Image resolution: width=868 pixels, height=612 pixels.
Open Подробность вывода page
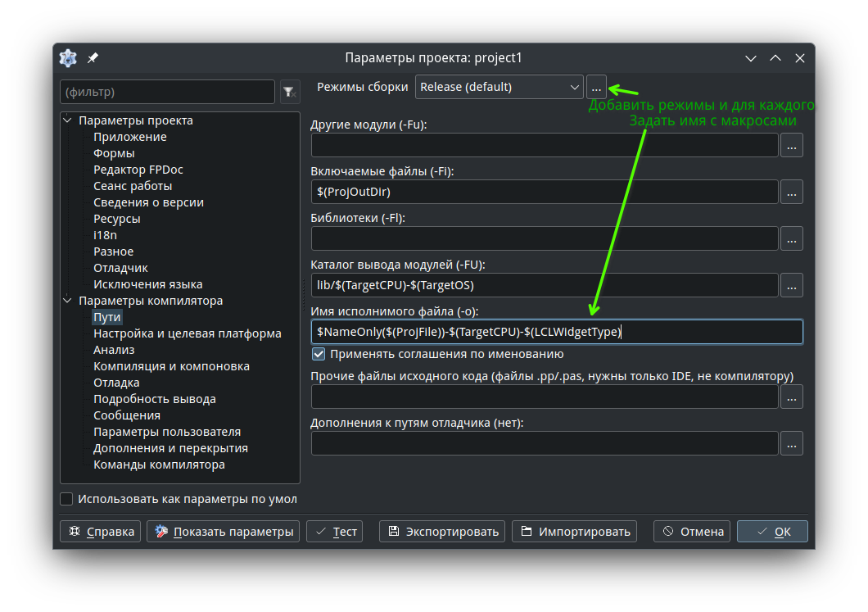tap(155, 399)
